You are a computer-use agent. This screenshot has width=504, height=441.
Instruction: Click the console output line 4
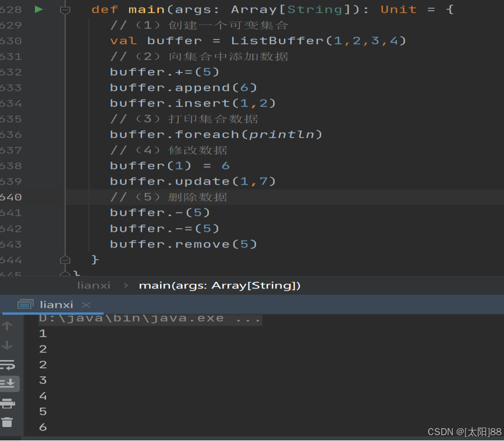(x=42, y=396)
